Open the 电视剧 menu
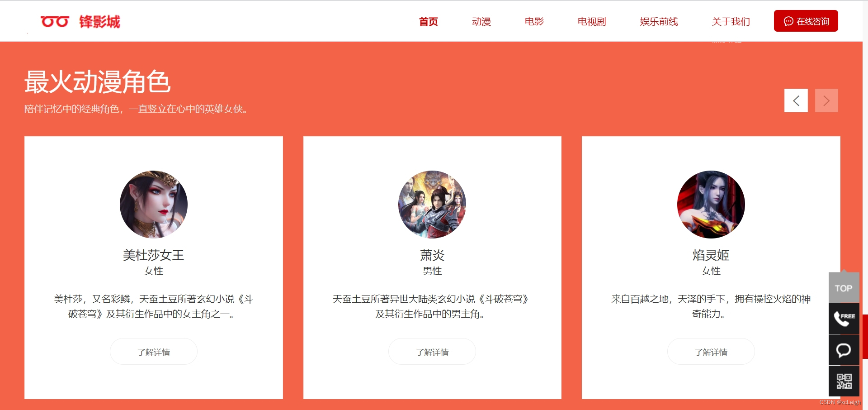868x410 pixels. pyautogui.click(x=591, y=21)
